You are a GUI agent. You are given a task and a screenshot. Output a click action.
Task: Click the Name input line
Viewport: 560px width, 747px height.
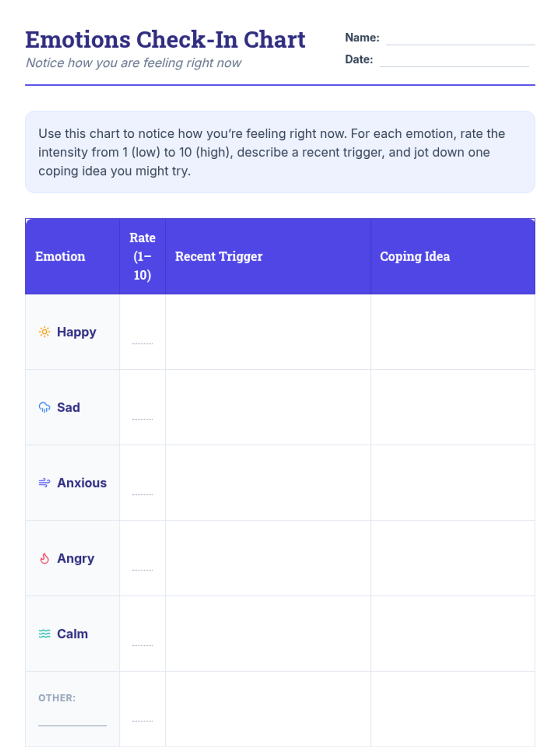coord(460,39)
